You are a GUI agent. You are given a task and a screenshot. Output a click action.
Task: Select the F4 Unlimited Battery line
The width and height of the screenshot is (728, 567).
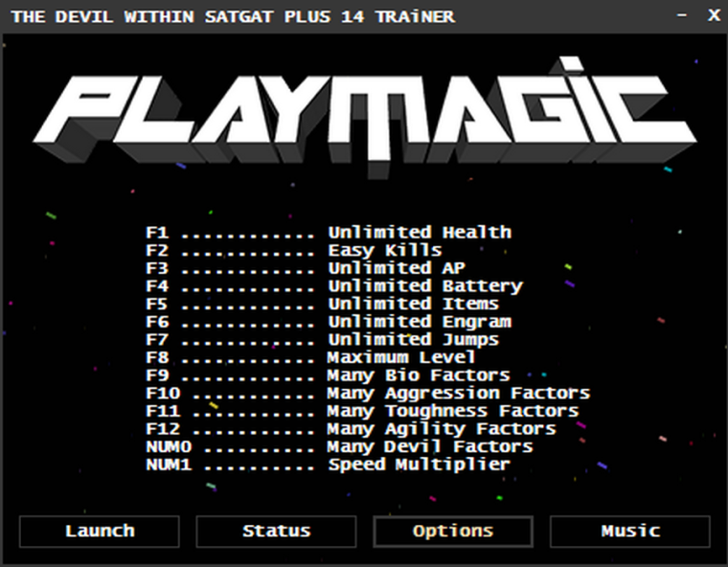(334, 286)
